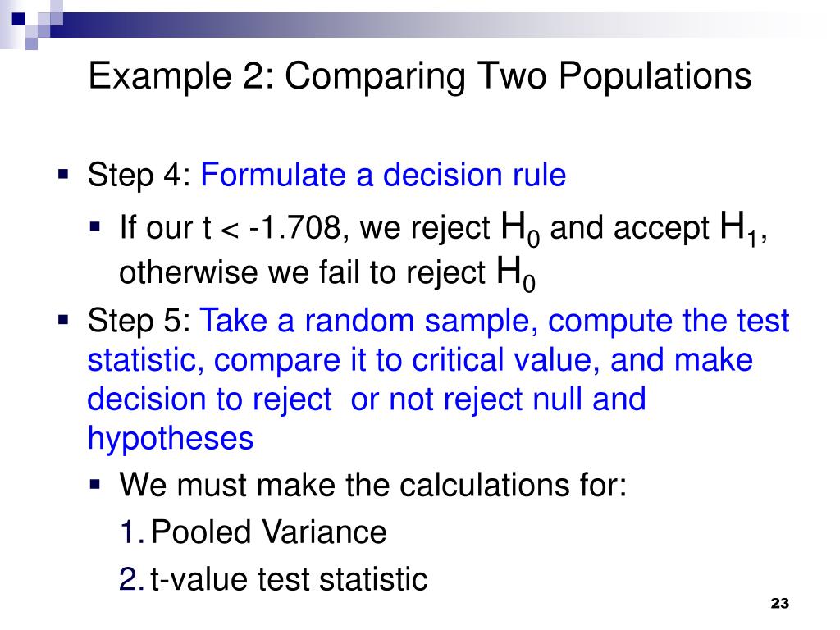
Task: Click the "t-value test statistic" list item
Action: coord(289,579)
